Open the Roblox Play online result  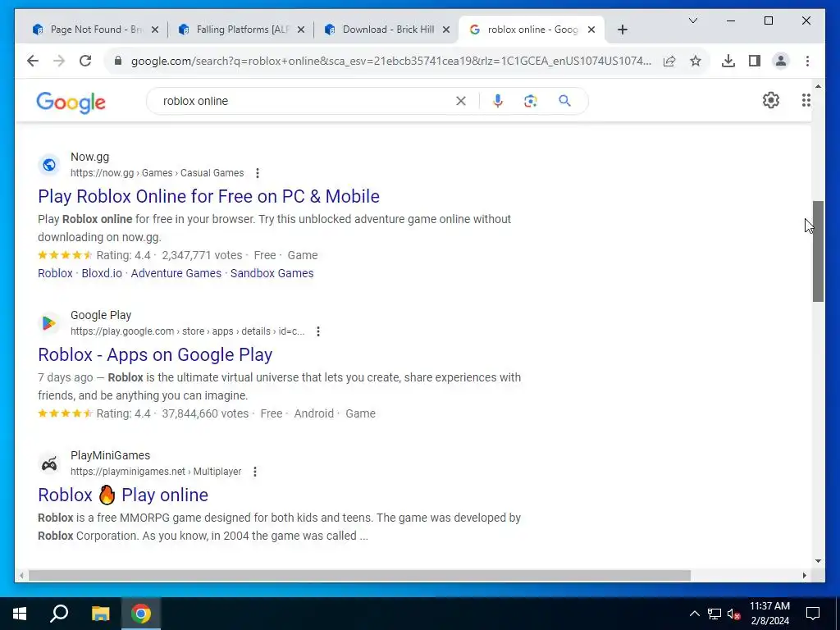(123, 495)
